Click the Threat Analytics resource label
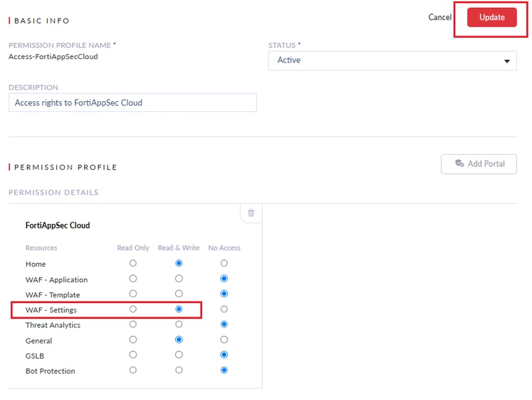Viewport: 532px width, 400px height. pos(53,325)
